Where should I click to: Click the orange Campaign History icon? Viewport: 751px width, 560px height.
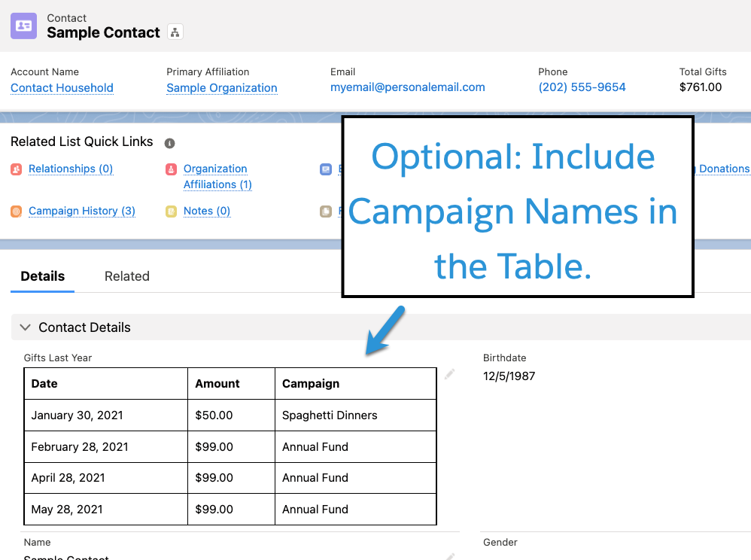(x=17, y=212)
